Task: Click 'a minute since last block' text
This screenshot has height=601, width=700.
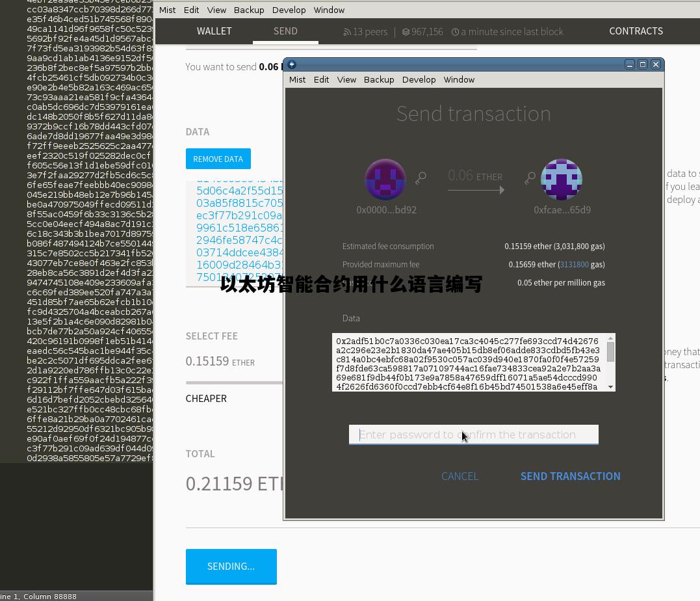Action: (x=512, y=32)
